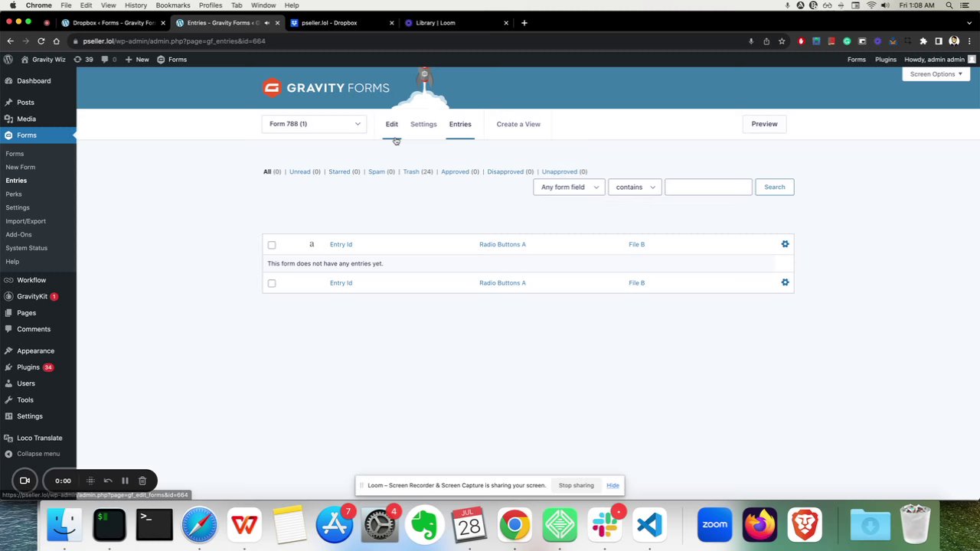Stop sharing in the Loom notification bar
Viewport: 980px width, 551px height.
tap(576, 485)
